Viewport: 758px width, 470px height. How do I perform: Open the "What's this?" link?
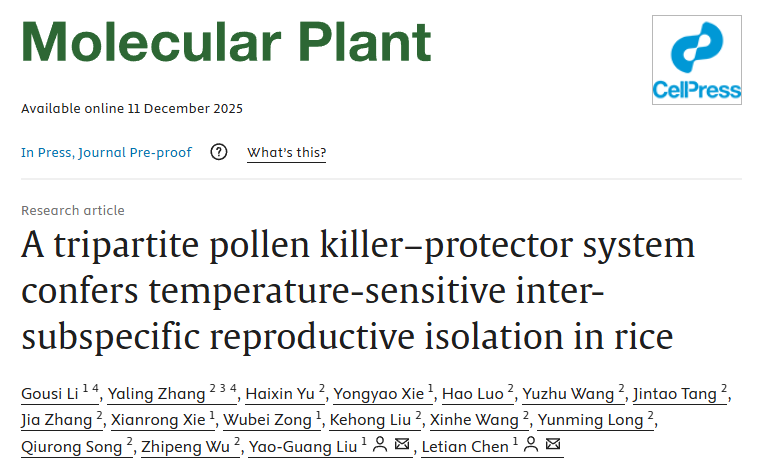(287, 152)
